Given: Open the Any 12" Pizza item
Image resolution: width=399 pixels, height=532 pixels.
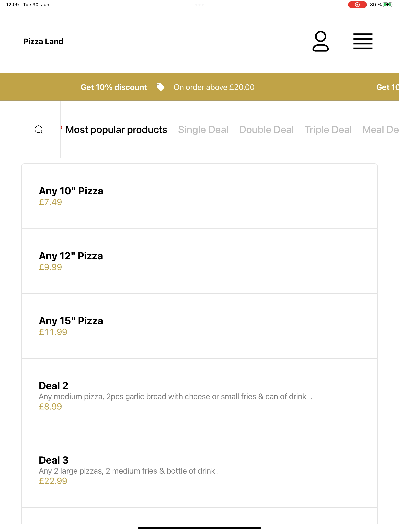Looking at the screenshot, I should 199,261.
